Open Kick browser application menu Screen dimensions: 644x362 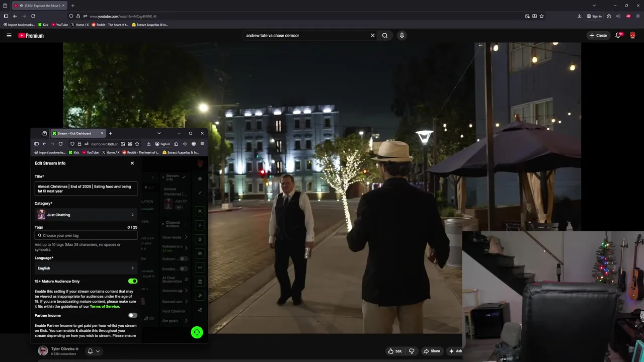tap(202, 144)
